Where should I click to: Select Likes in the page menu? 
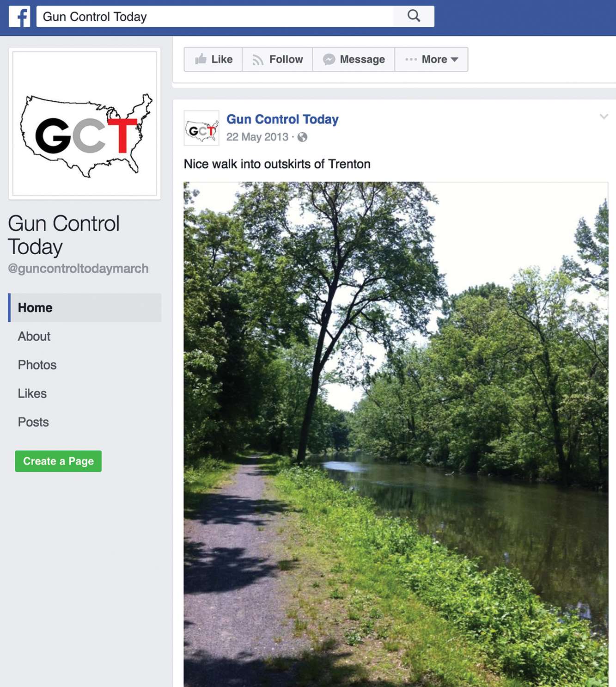[32, 393]
